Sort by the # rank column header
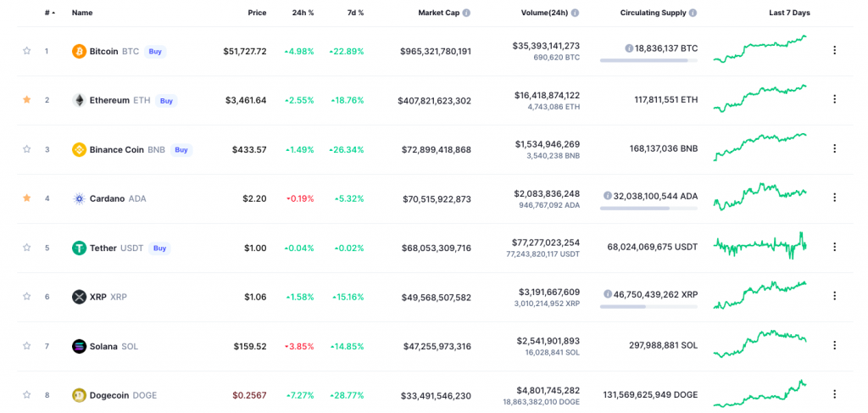Screen dimensions: 868x413 pyautogui.click(x=50, y=13)
